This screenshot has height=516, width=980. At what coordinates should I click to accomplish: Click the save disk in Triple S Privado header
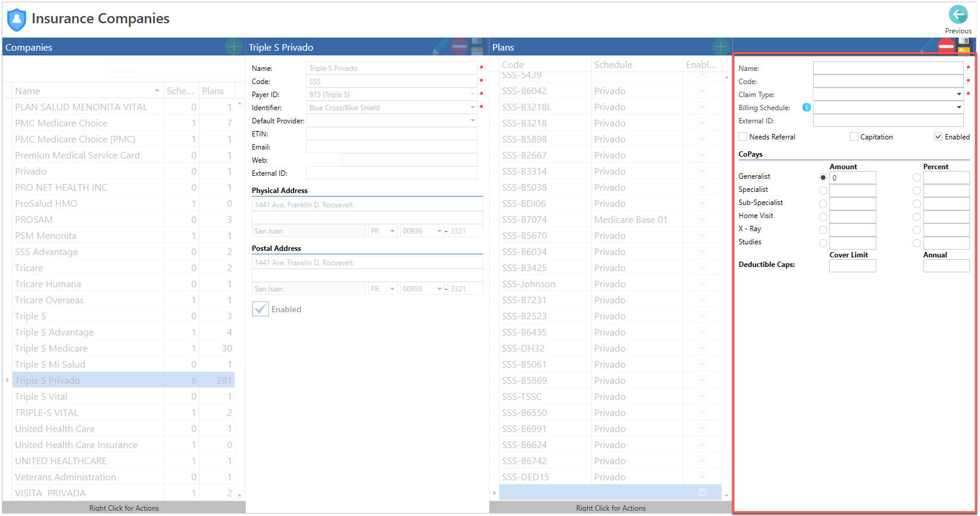[477, 46]
